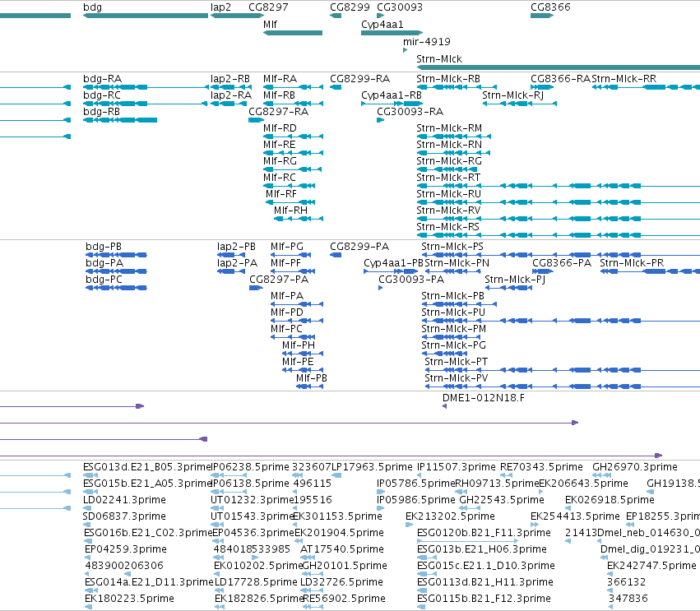This screenshot has height=611, width=700.
Task: Click EST LD17728.5prime
Action: [256, 582]
